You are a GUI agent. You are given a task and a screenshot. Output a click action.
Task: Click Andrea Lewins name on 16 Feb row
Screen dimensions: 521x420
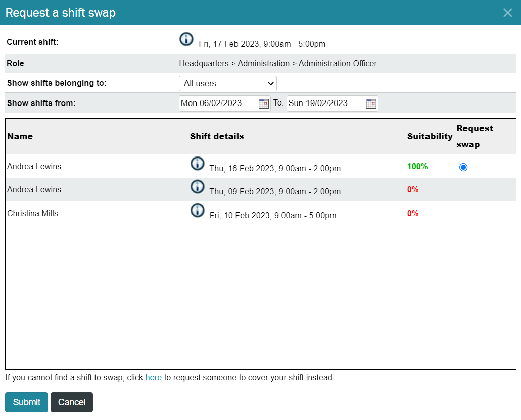click(x=34, y=167)
